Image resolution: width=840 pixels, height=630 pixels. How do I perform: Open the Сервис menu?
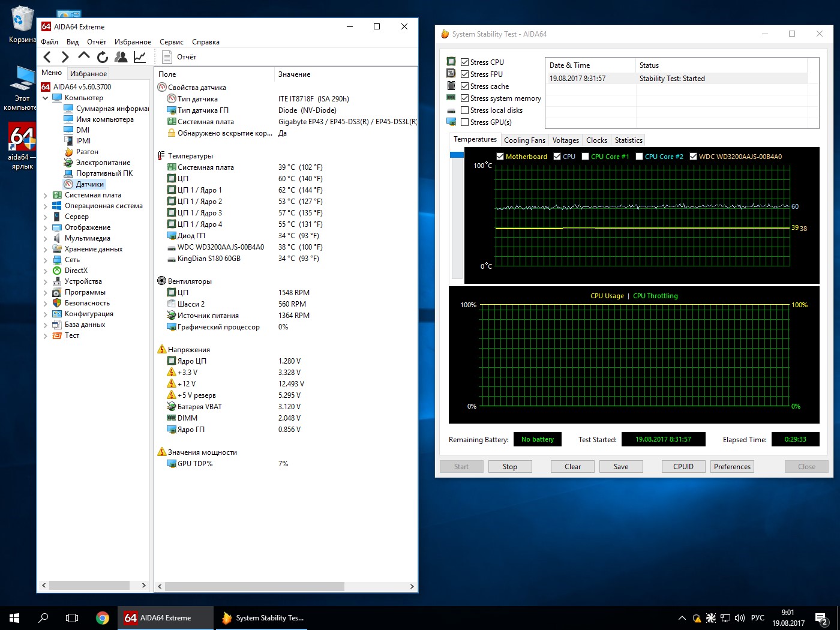coord(172,42)
